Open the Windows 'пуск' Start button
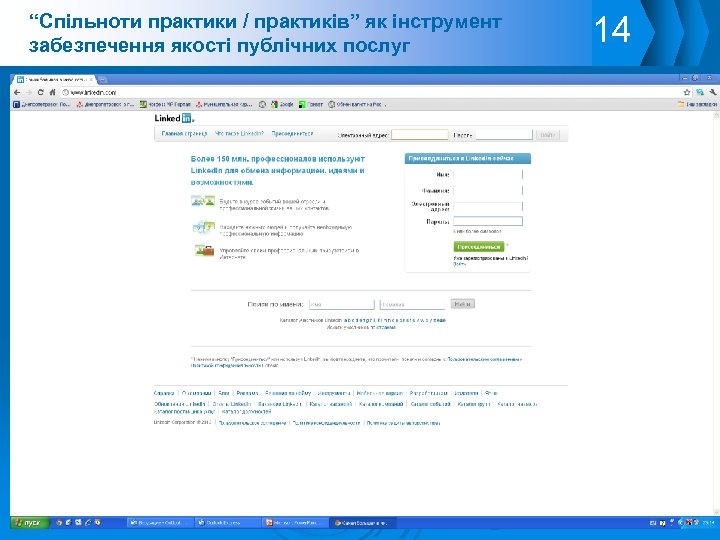Screen dimensions: 720x540 (29, 523)
